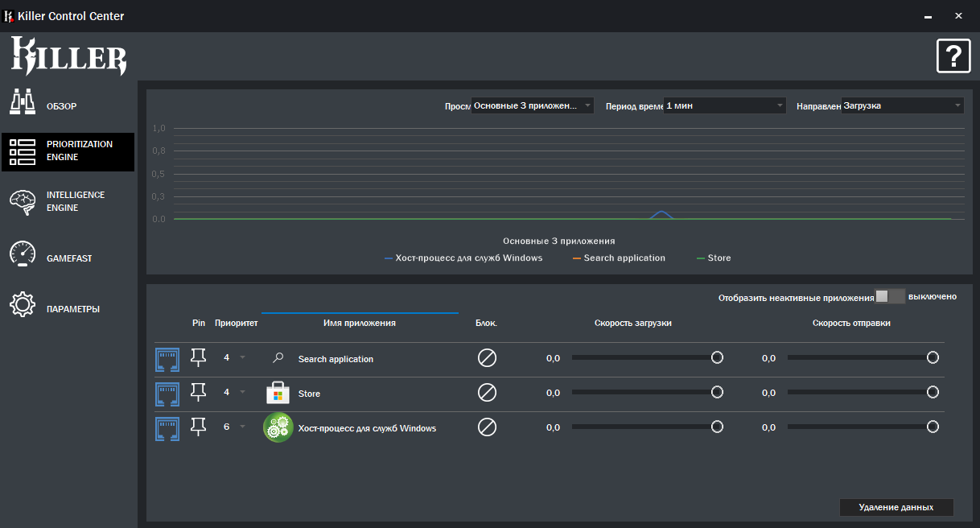Click the blue peak on the chart
This screenshot has width=980, height=528.
point(661,213)
